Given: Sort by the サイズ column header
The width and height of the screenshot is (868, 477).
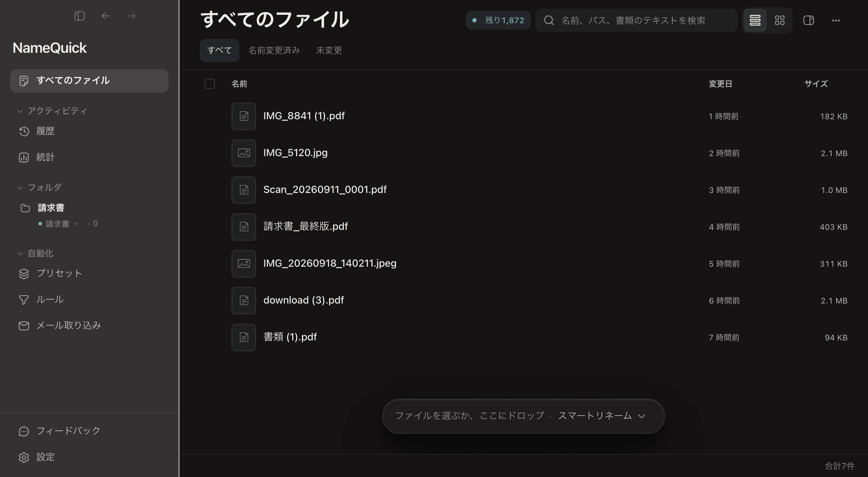Looking at the screenshot, I should pos(816,84).
